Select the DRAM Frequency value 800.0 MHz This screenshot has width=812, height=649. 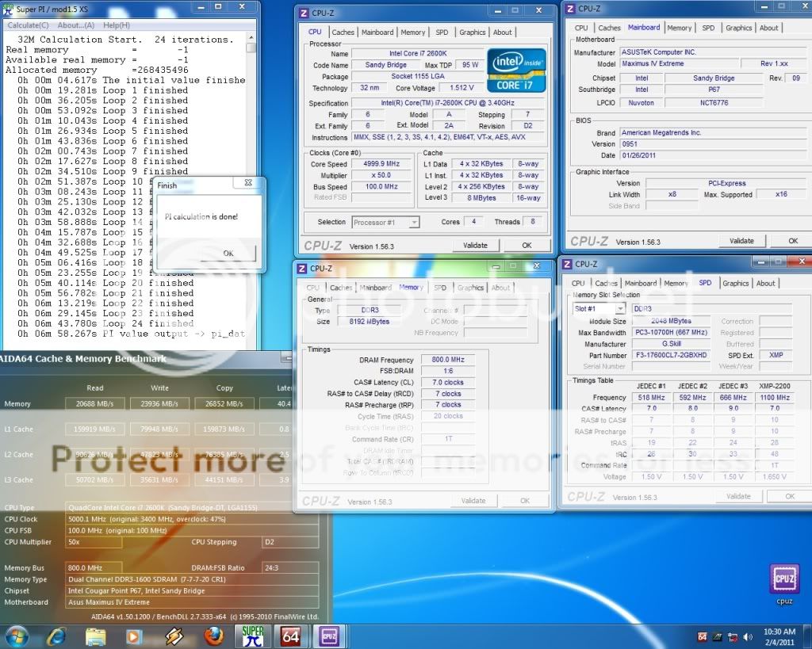tap(448, 360)
